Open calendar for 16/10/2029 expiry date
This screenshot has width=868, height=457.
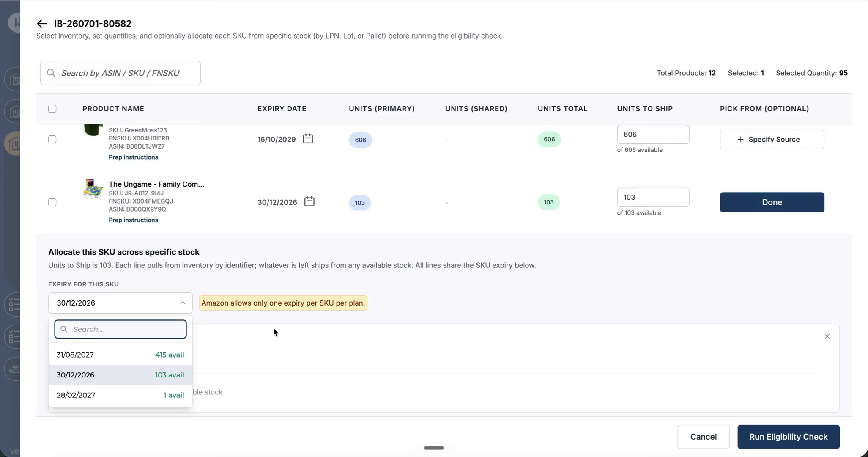coord(308,139)
